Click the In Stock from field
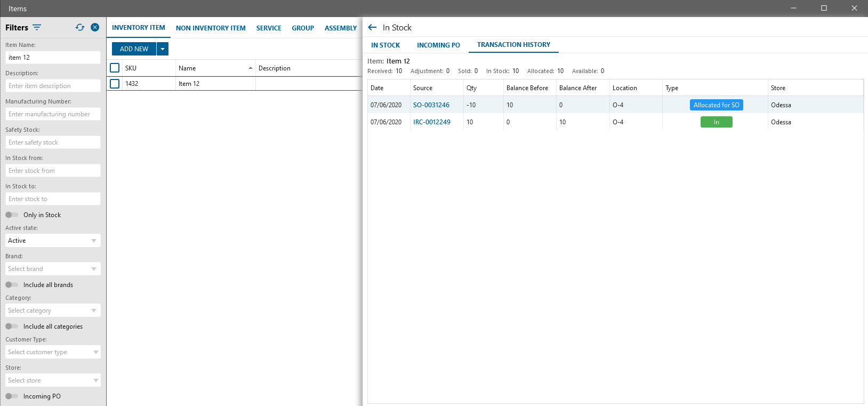 pos(53,171)
